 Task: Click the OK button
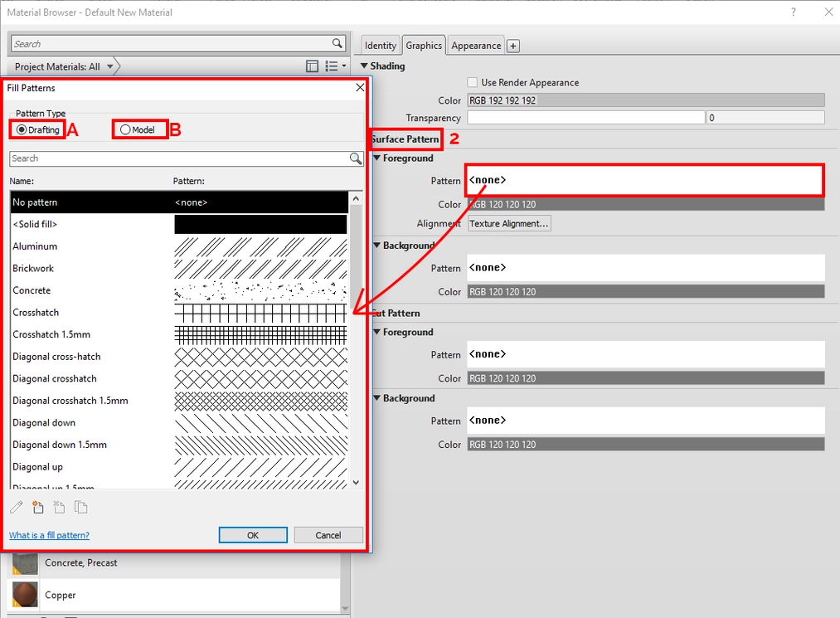coord(252,534)
